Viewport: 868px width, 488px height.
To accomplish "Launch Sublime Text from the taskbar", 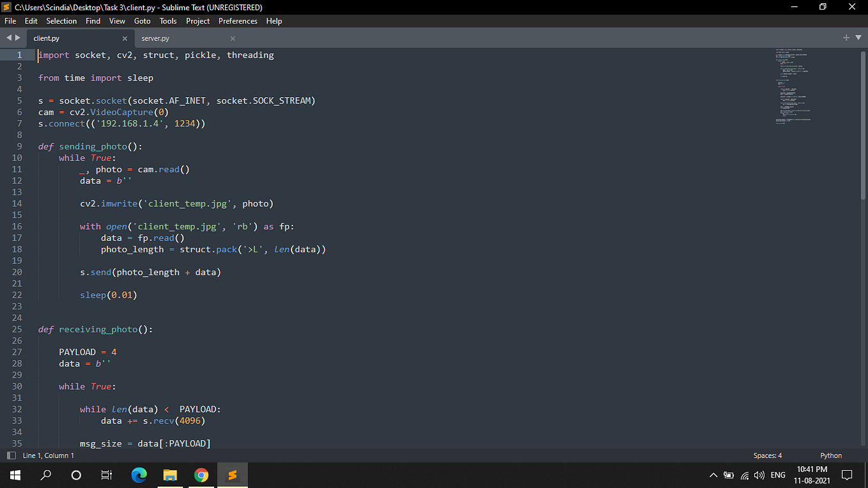I will (232, 475).
